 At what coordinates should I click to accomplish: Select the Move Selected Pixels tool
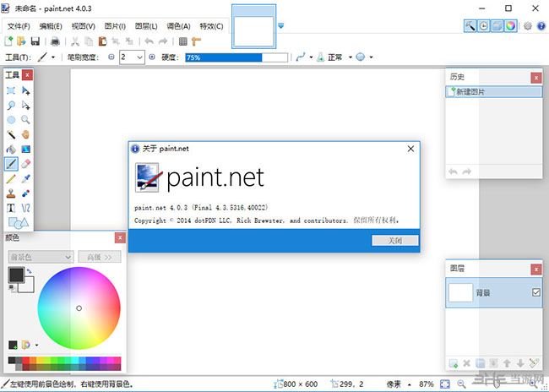pyautogui.click(x=25, y=90)
